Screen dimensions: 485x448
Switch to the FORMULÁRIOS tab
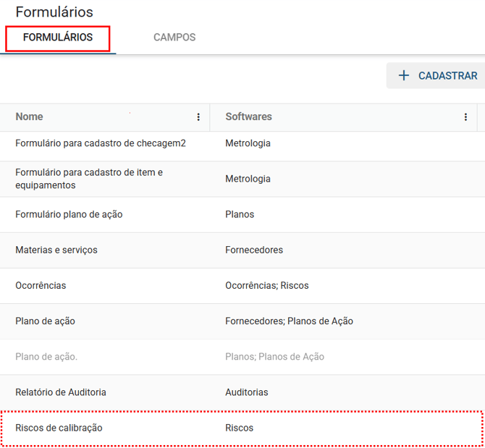(58, 38)
